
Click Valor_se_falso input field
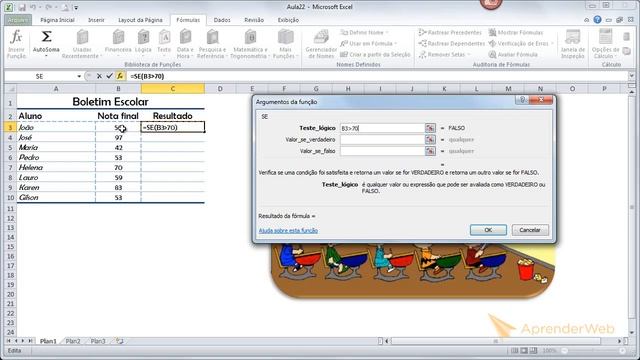382,151
